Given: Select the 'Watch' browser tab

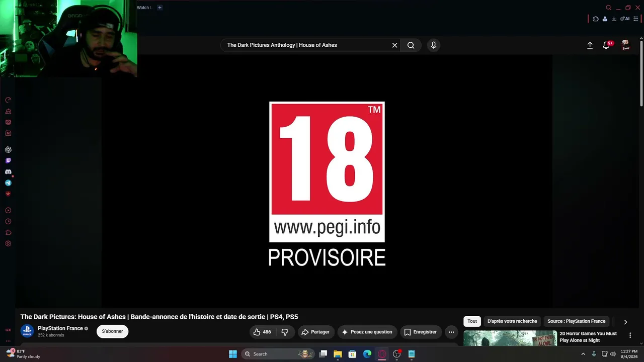Looking at the screenshot, I should point(143,8).
